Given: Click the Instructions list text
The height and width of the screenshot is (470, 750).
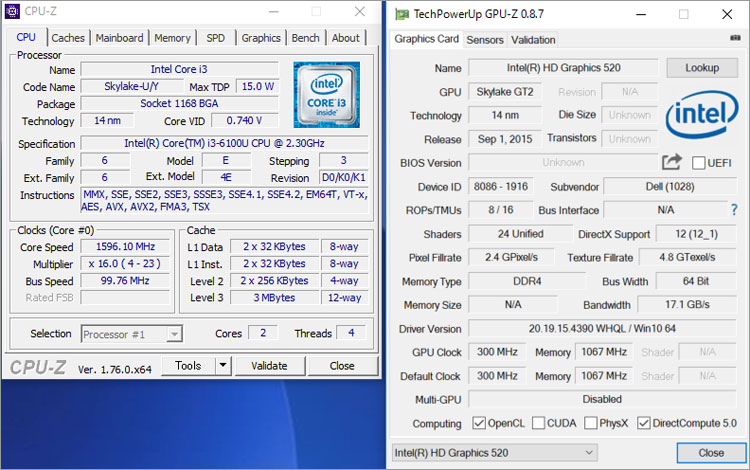Looking at the screenshot, I should coord(224,200).
